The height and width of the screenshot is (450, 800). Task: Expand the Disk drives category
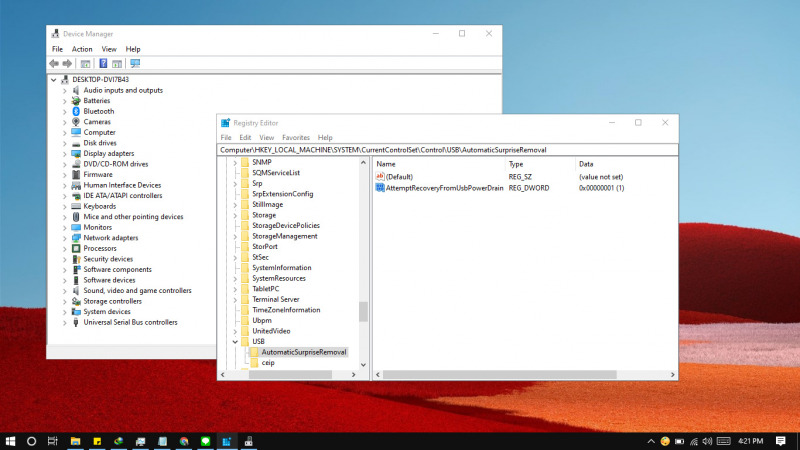[65, 143]
